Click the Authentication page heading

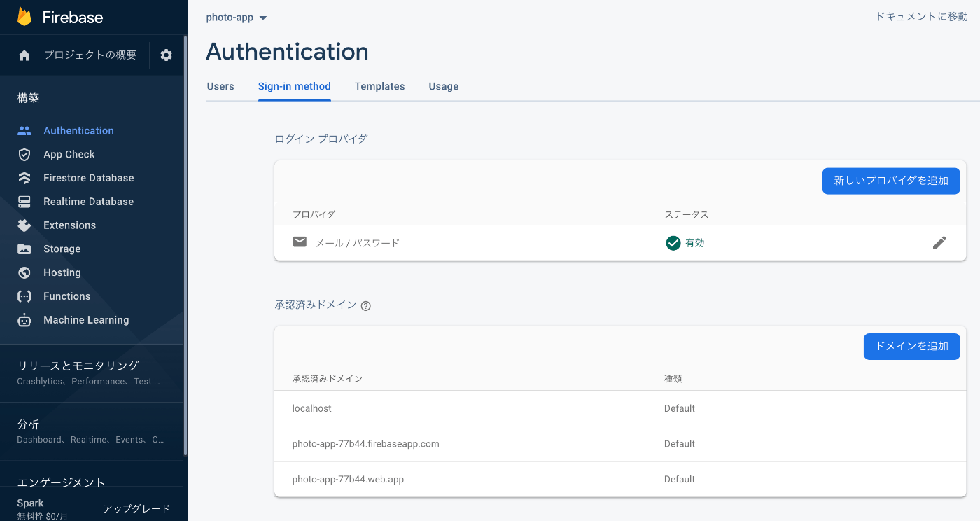(x=287, y=51)
